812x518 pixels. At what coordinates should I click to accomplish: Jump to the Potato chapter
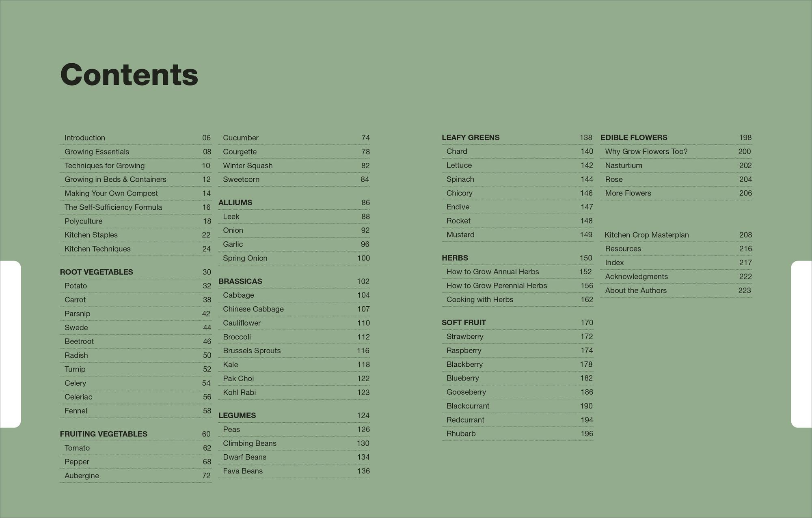(76, 286)
